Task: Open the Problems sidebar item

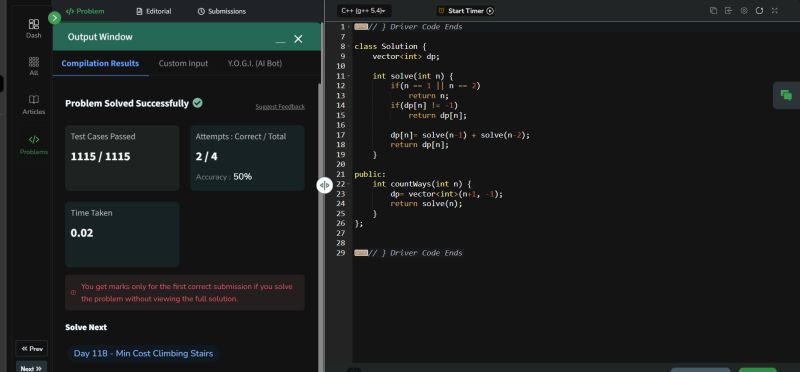Action: (x=34, y=145)
